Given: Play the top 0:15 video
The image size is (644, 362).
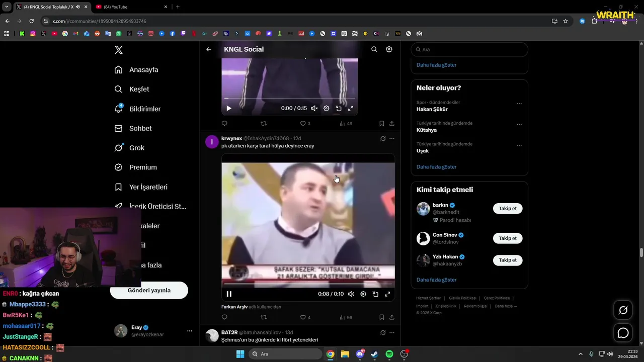Looking at the screenshot, I should pyautogui.click(x=229, y=108).
